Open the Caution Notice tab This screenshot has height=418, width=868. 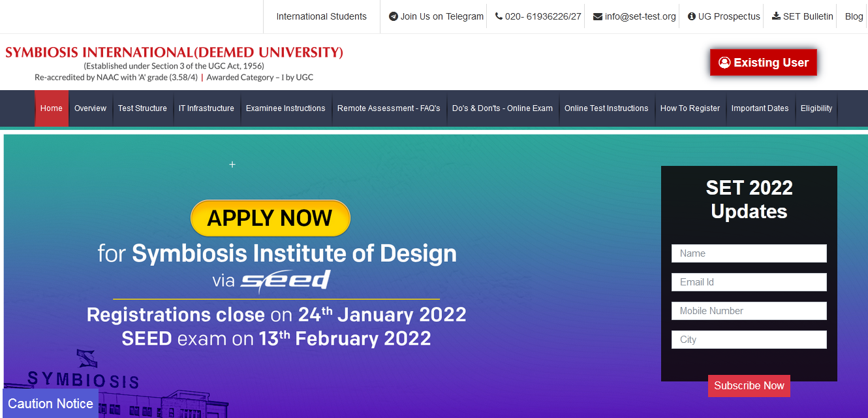pos(51,404)
